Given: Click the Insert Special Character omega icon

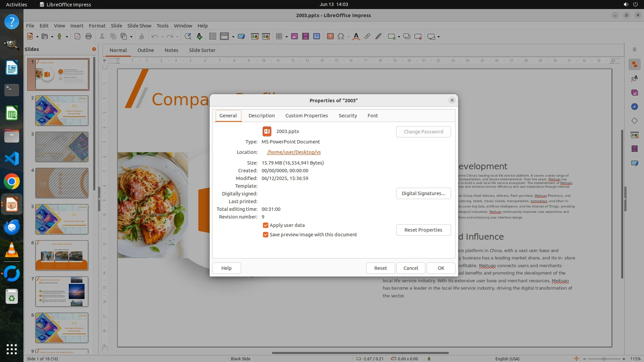Looking at the screenshot, I should [x=341, y=37].
